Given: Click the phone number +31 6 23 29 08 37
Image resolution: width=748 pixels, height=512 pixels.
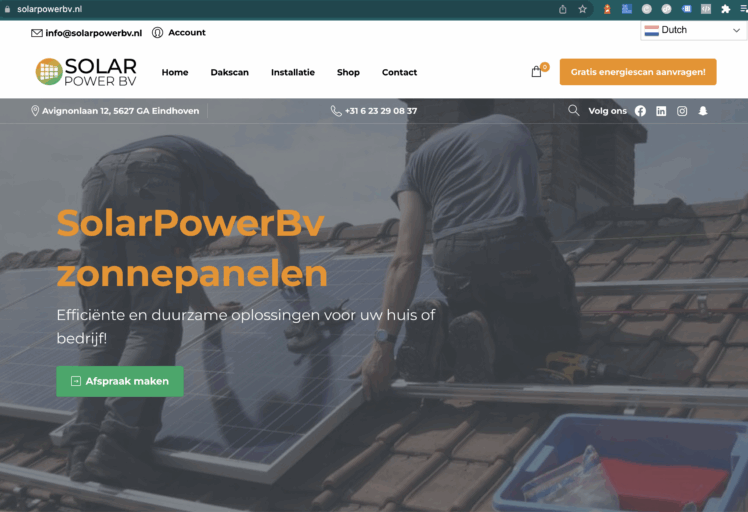Looking at the screenshot, I should pyautogui.click(x=374, y=111).
